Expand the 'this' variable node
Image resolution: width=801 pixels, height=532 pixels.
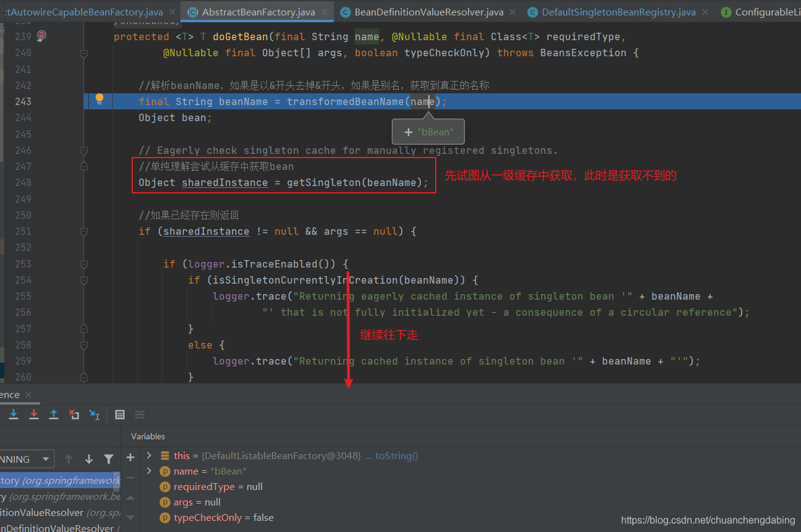[149, 455]
